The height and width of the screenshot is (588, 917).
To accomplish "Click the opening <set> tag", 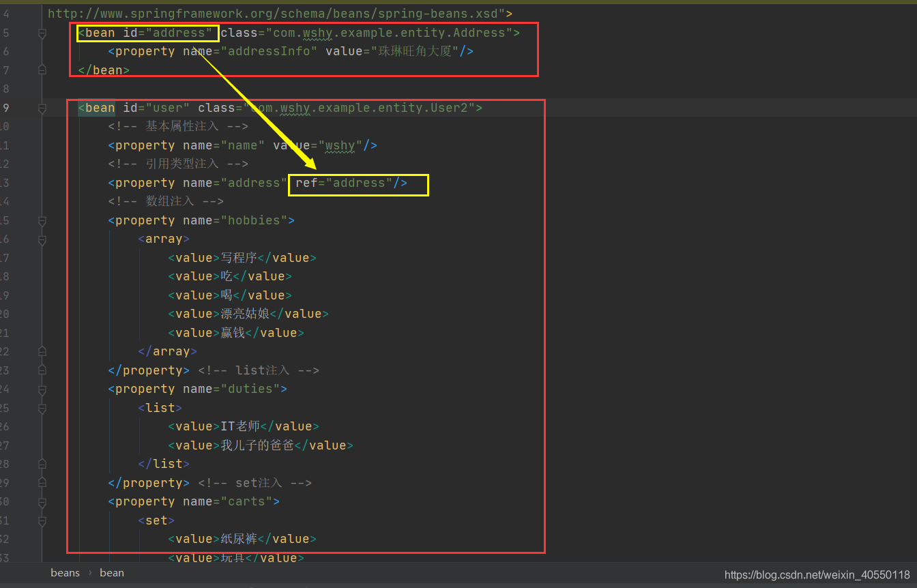I will tap(156, 520).
